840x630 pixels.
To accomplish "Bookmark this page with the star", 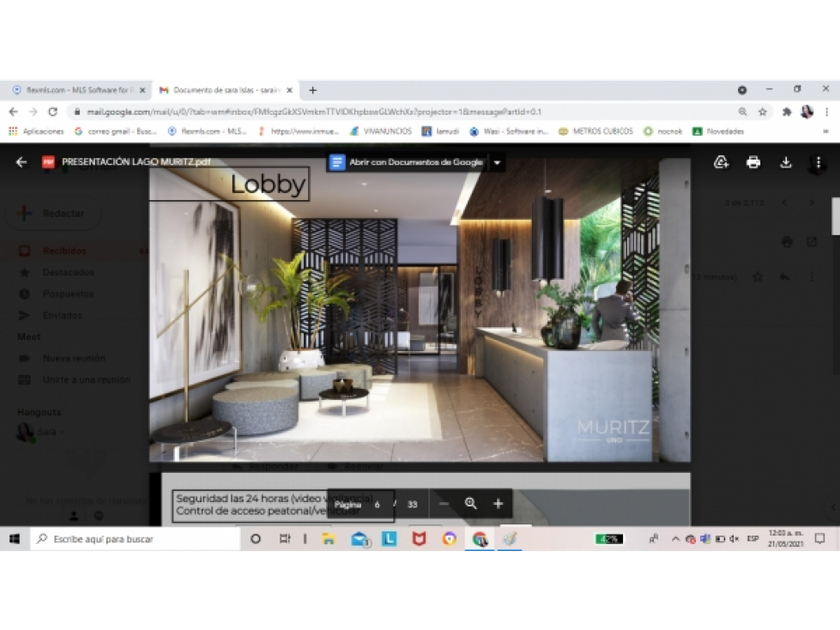I will 762,111.
